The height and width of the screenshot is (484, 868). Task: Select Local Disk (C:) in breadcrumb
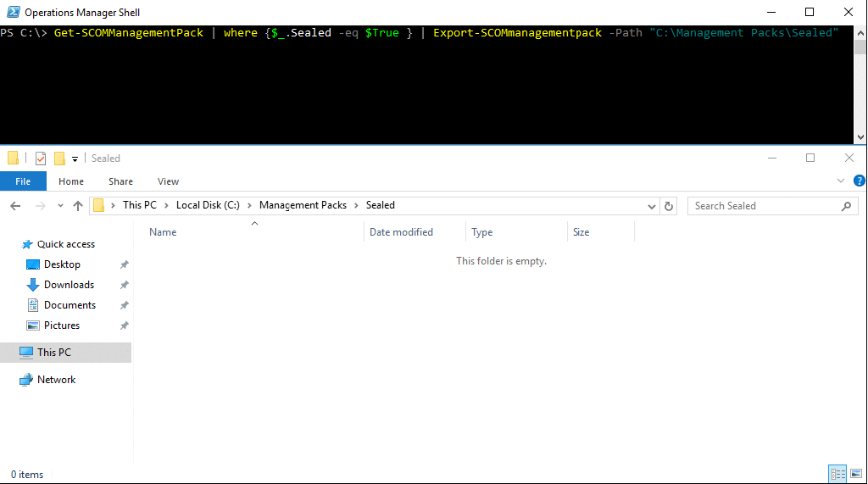pyautogui.click(x=208, y=205)
